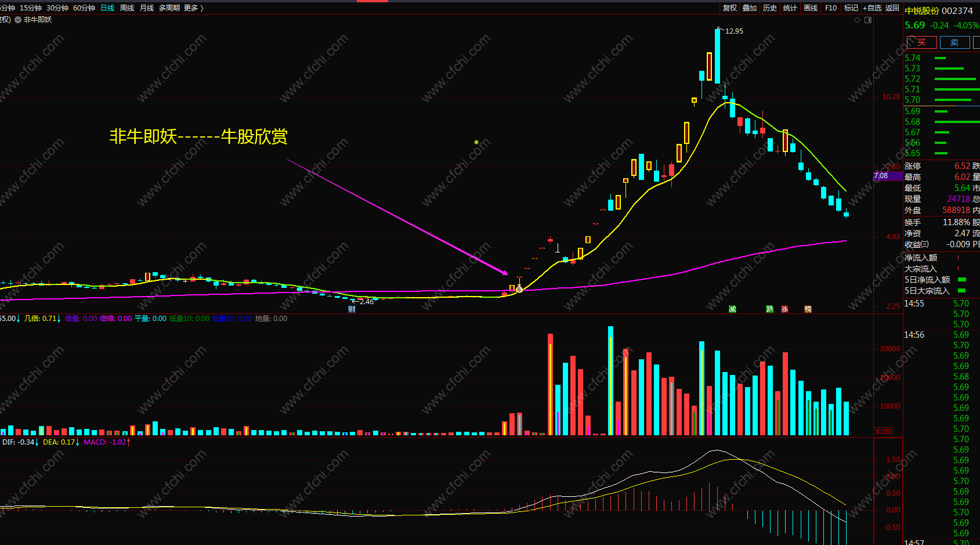The image size is (980, 545).
Task: Click the stock name 中锐股份 002374
Action: 939,11
